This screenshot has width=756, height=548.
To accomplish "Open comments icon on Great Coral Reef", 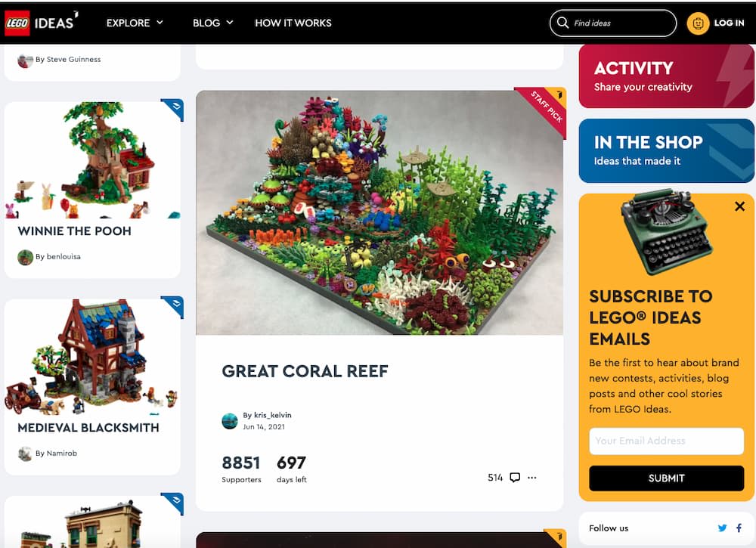I will point(515,478).
